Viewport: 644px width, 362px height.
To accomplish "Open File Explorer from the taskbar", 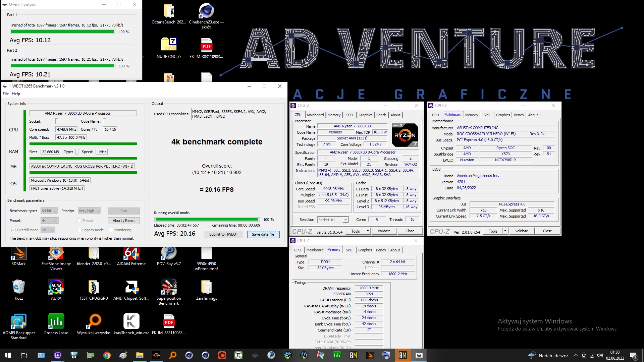I will click(140, 355).
